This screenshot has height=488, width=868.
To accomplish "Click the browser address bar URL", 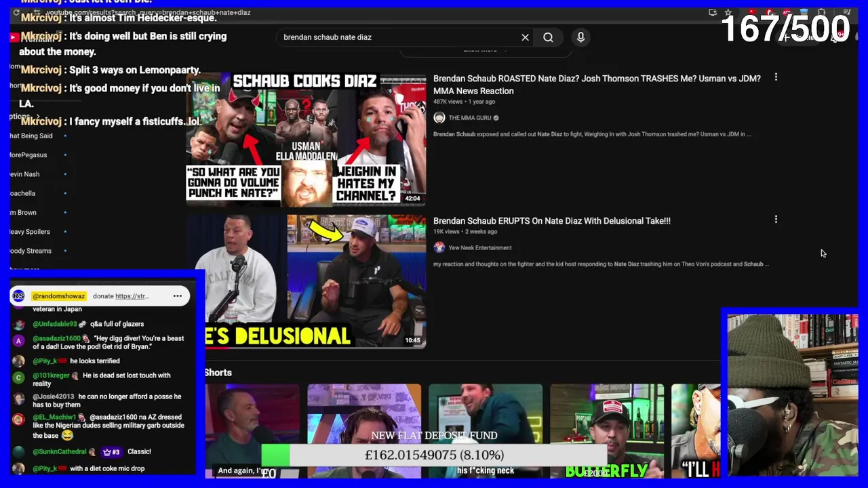I will coord(149,12).
